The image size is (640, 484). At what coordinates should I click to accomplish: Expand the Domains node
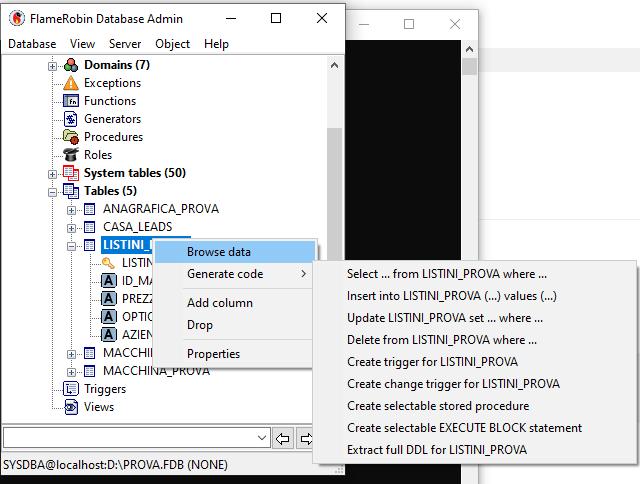[x=52, y=66]
